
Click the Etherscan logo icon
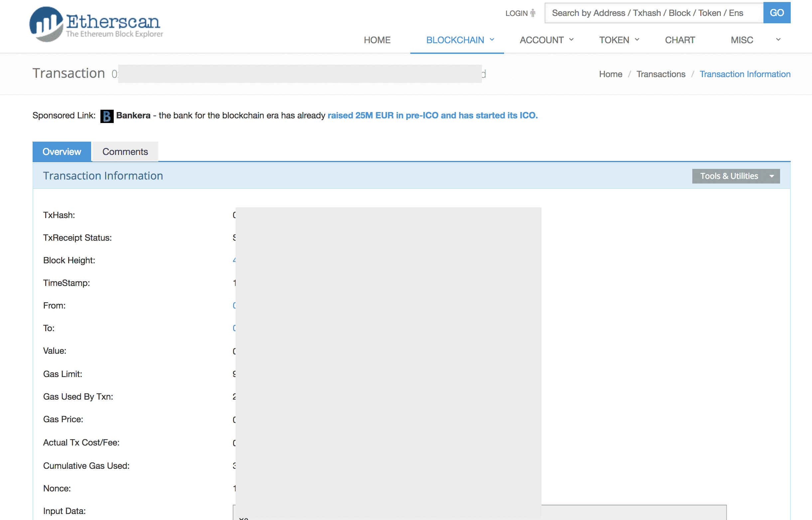point(46,24)
